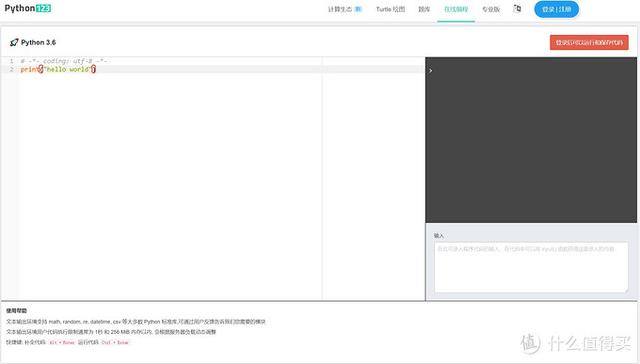Image resolution: width=640 pixels, height=364 pixels.
Task: Click the 使用帮助 help heading
Action: click(16, 311)
